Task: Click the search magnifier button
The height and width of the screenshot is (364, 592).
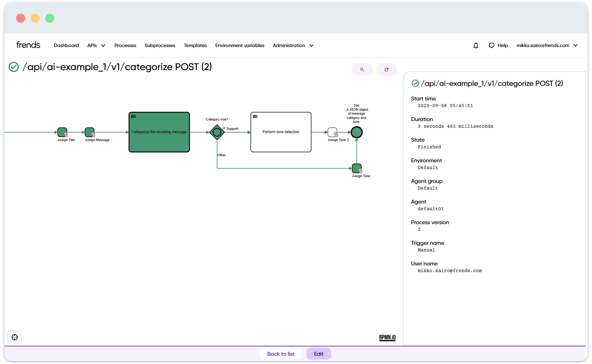Action: pos(362,69)
